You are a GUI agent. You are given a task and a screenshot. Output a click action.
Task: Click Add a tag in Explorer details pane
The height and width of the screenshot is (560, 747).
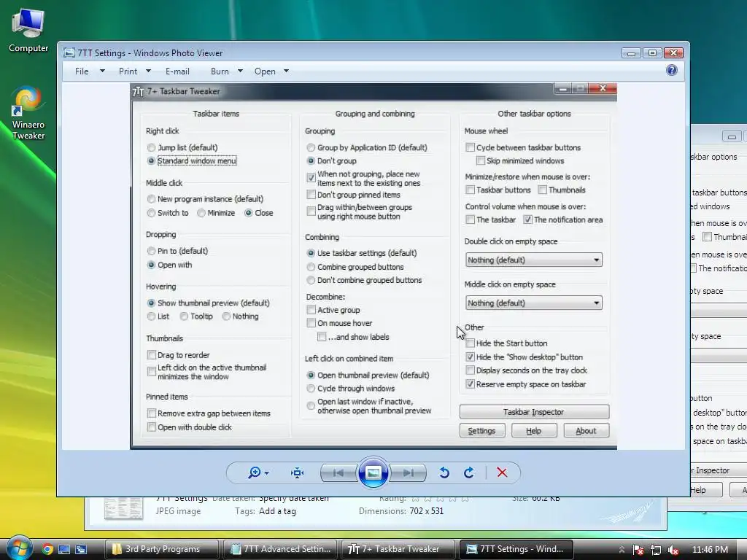[277, 511]
